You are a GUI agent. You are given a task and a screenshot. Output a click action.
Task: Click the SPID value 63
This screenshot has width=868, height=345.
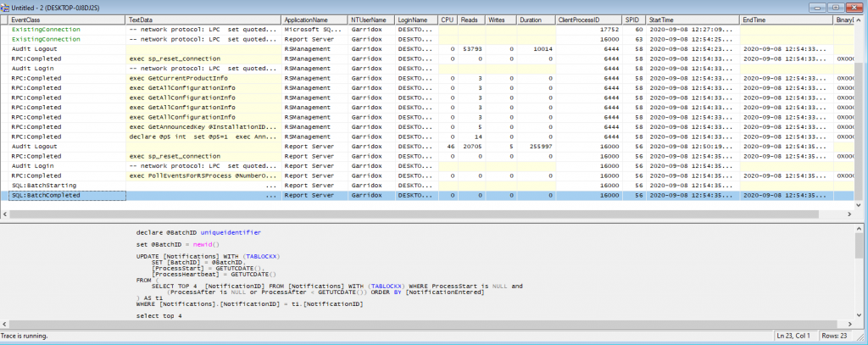pyautogui.click(x=634, y=39)
